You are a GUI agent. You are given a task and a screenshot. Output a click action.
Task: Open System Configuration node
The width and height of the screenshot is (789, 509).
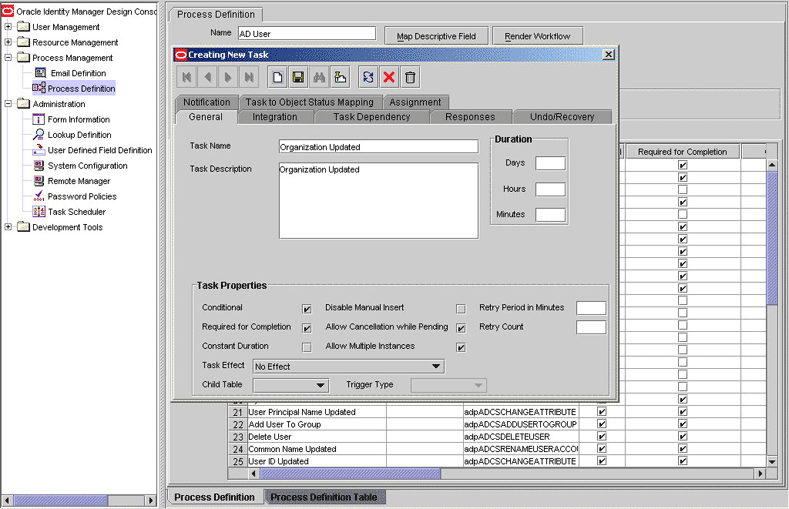click(x=88, y=166)
